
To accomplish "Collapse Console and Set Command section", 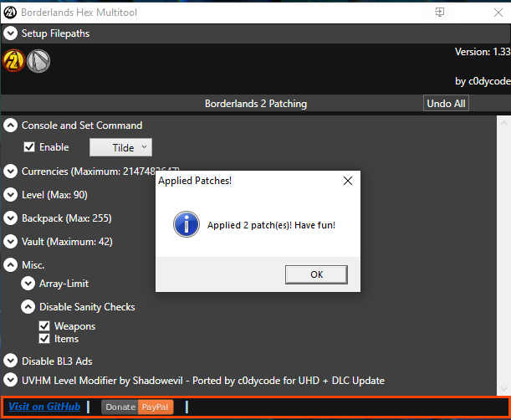I will [x=10, y=125].
